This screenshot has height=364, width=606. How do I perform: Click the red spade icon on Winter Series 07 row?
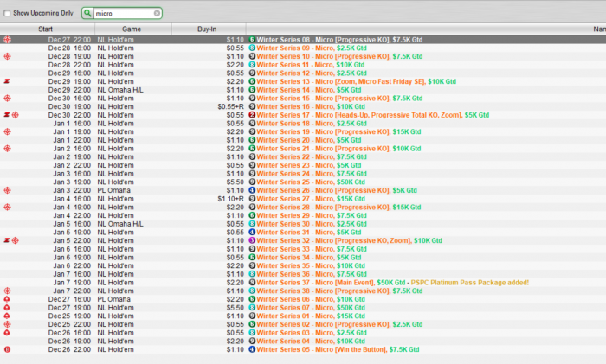pyautogui.click(x=7, y=308)
